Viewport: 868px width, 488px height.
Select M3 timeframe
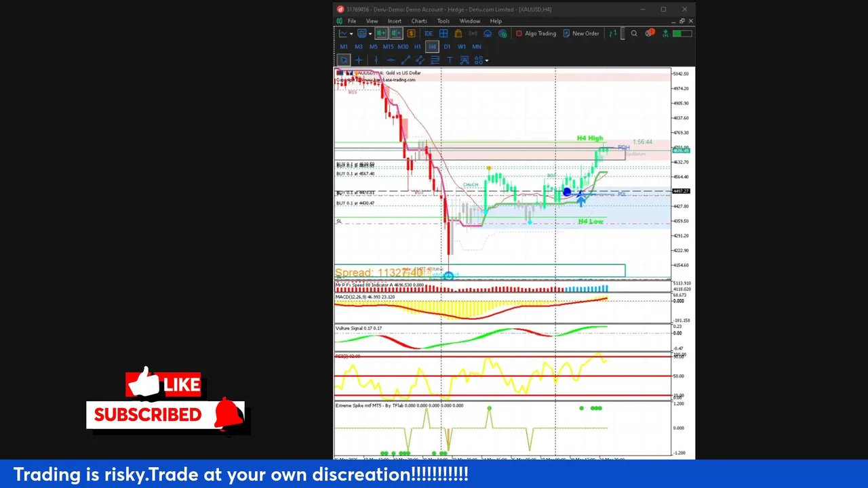tap(359, 47)
